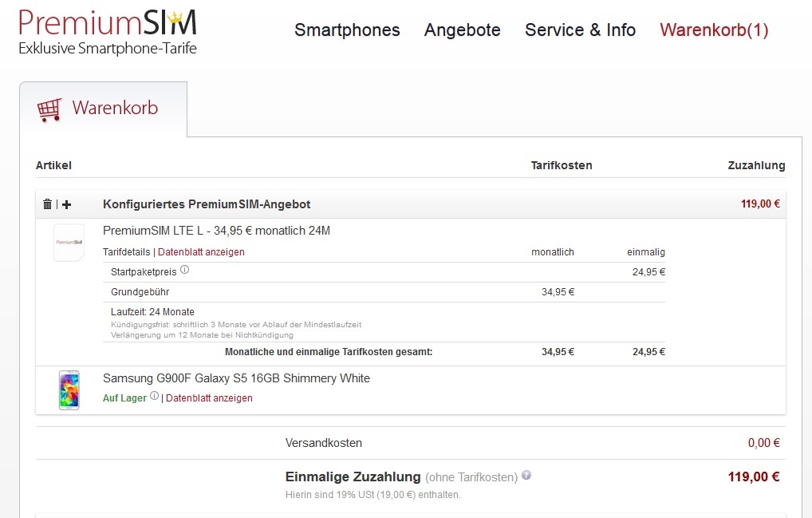The width and height of the screenshot is (812, 518).
Task: Open the Service & Info menu
Action: 580,30
